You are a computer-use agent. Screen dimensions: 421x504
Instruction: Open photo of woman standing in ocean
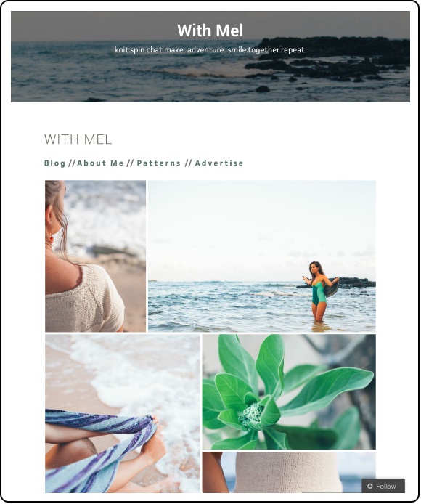(x=261, y=256)
